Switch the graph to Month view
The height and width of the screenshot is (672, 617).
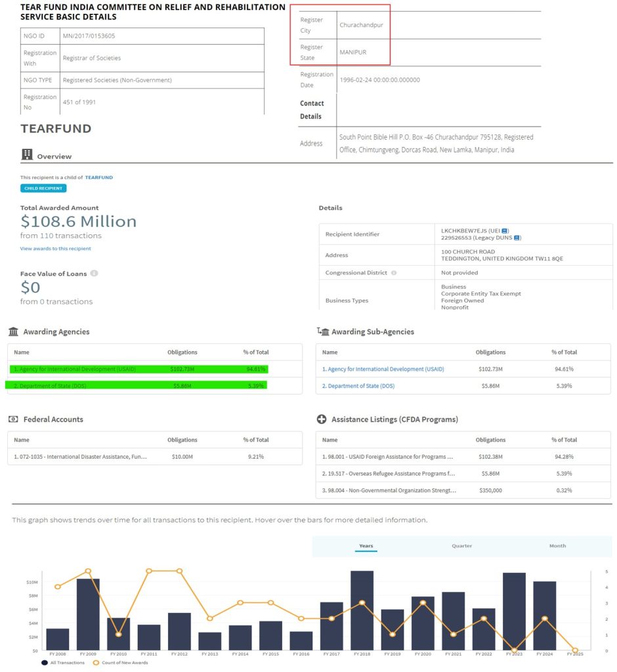coord(557,546)
